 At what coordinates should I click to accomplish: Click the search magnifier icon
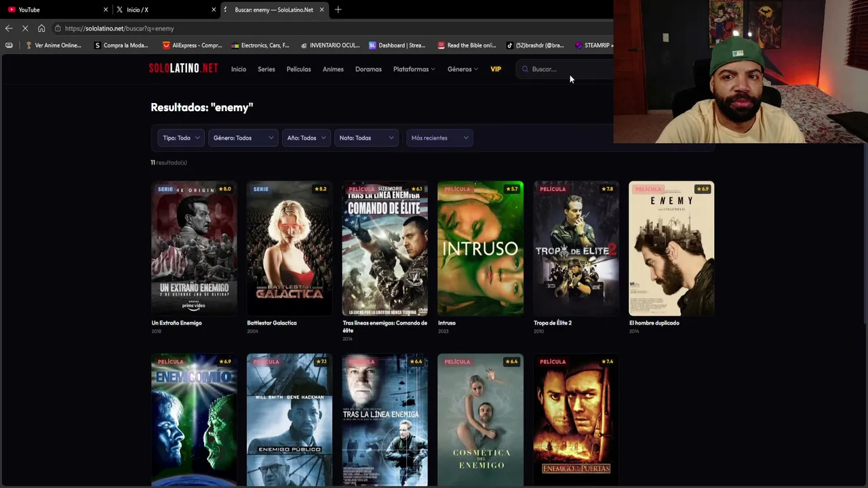click(x=525, y=69)
